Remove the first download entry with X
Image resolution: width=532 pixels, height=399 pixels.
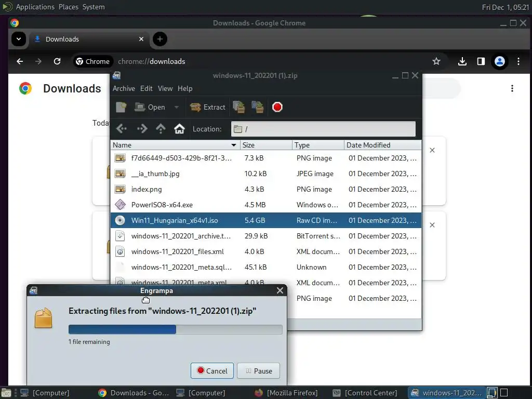[432, 150]
